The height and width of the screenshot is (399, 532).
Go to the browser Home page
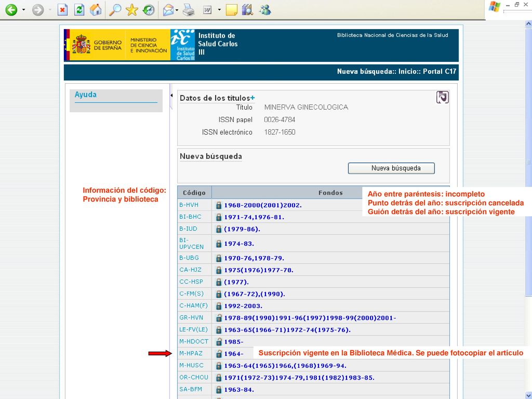pos(96,10)
